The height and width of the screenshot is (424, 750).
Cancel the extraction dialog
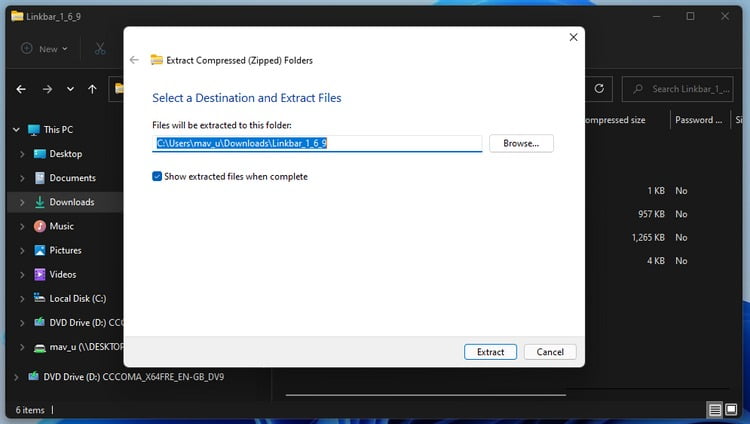550,352
